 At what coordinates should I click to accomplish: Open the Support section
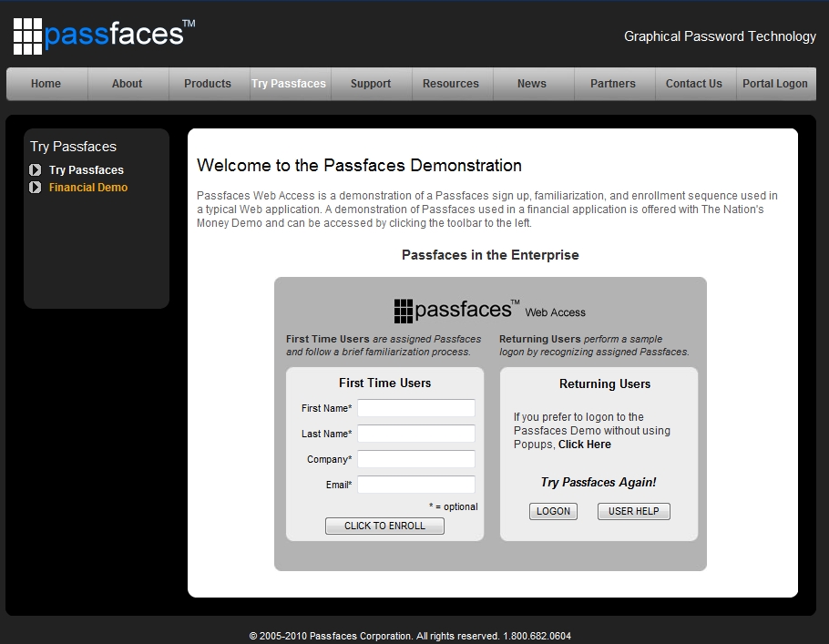[x=371, y=84]
